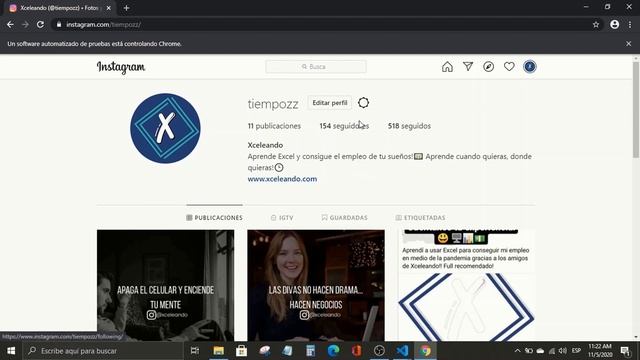
Task: Click the 11 publicaciones count
Action: click(274, 126)
